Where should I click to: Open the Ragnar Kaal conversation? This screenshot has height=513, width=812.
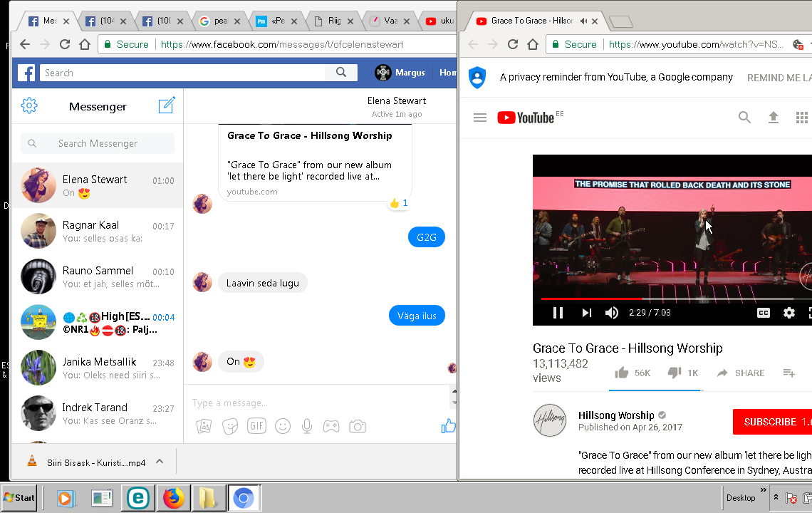pos(98,231)
